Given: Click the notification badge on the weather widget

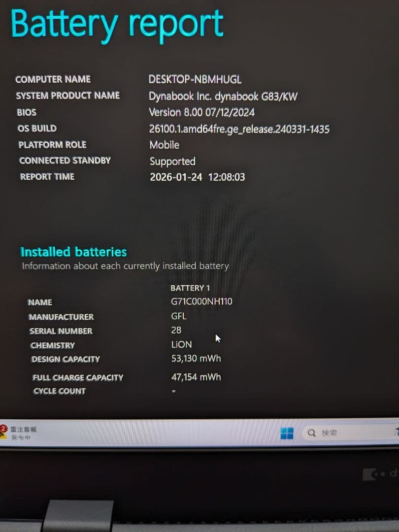Looking at the screenshot, I should point(5,427).
